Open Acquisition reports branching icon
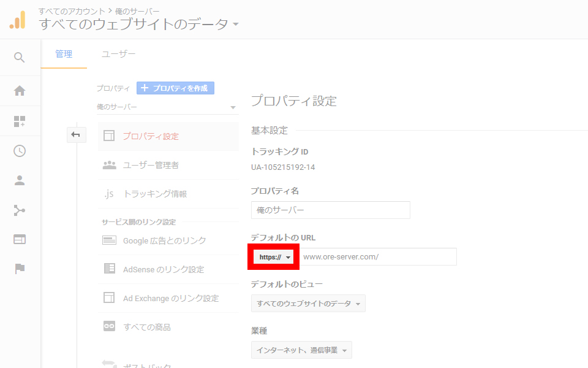Image resolution: width=588 pixels, height=368 pixels. [20, 210]
